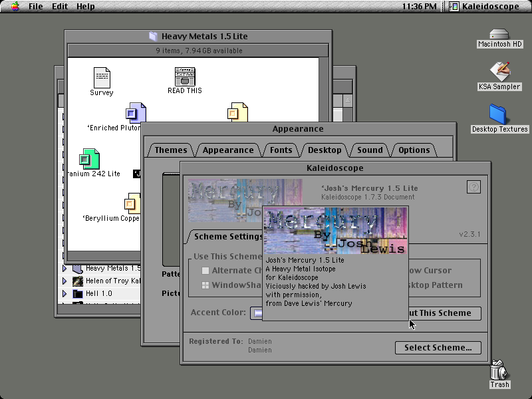This screenshot has width=532, height=399.
Task: Select the unlabeled yellow scheme file icon
Action: pos(237,112)
